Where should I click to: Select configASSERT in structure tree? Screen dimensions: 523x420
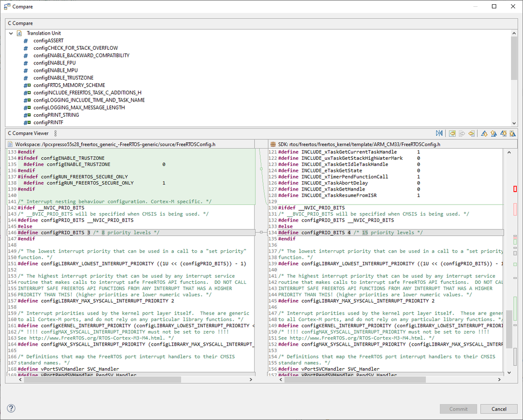tap(48, 41)
